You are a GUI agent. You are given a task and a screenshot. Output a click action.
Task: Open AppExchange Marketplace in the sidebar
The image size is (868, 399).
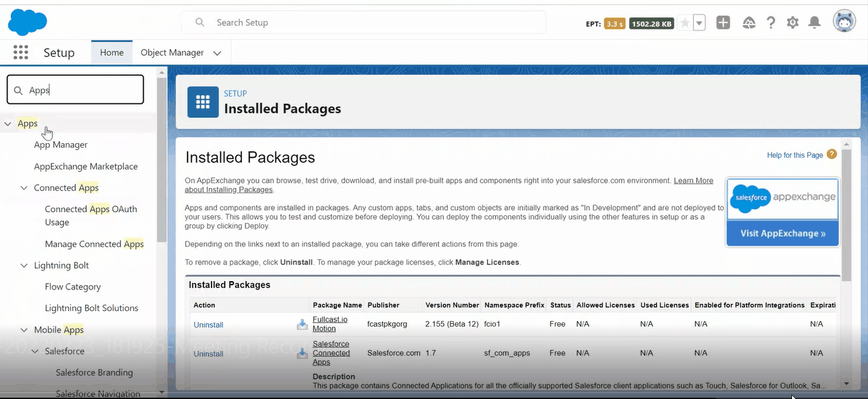coord(86,167)
